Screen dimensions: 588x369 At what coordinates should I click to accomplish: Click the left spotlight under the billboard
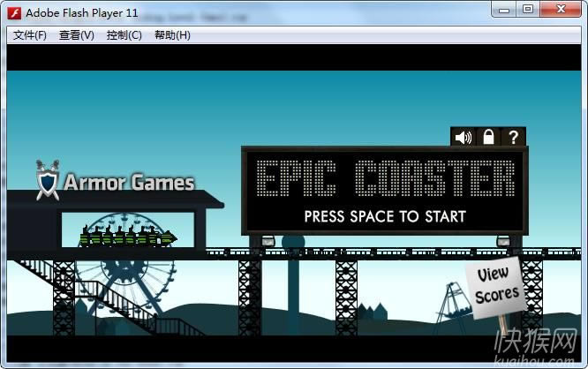268,241
